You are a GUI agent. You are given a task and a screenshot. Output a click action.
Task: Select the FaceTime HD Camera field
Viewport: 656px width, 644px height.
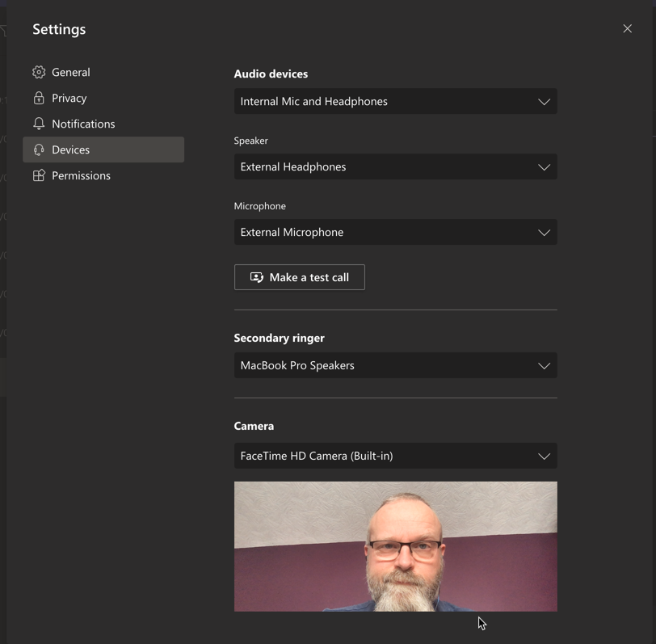(395, 455)
